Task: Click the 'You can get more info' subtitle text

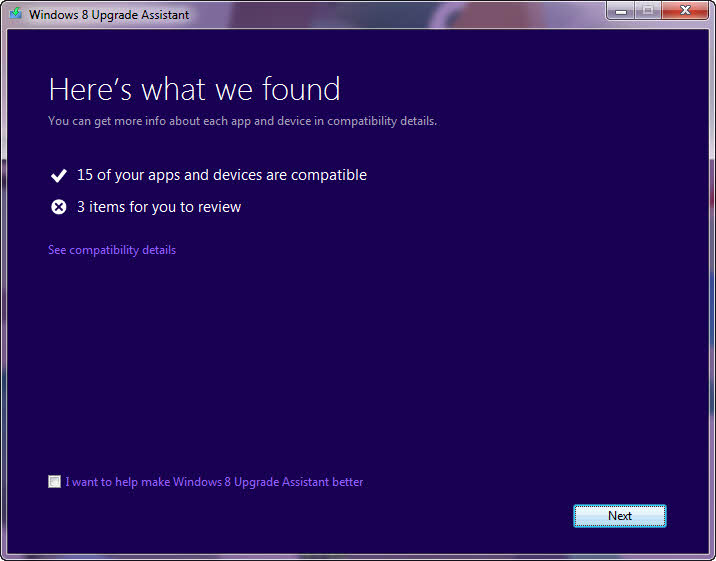Action: [x=242, y=121]
